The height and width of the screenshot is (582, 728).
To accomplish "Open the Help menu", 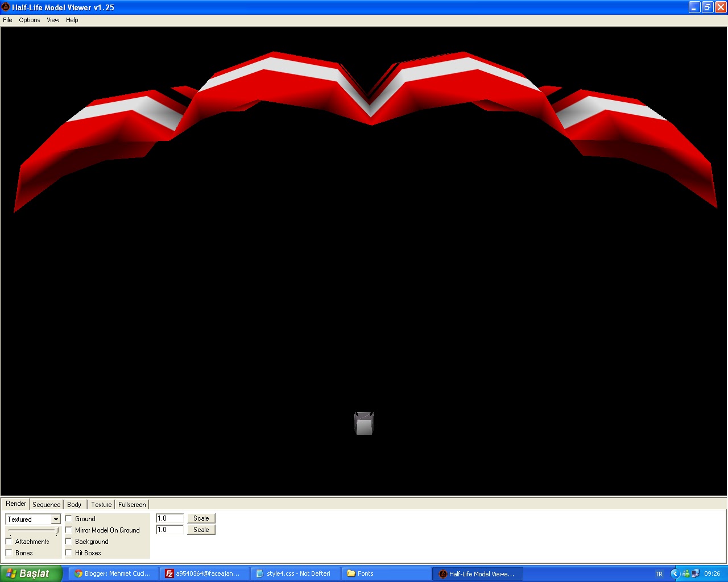I will pos(72,20).
